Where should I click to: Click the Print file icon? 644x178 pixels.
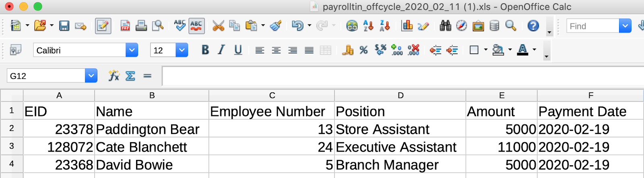141,26
